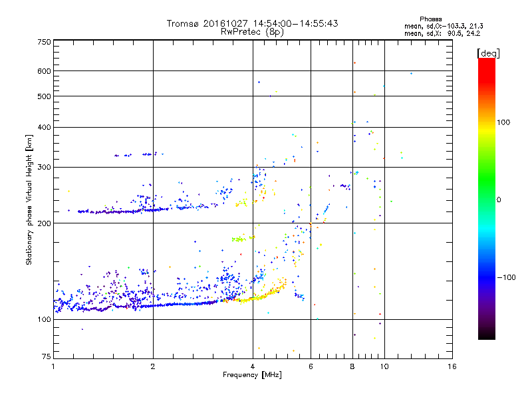Click the y-axis '100' tick label
The image size is (532, 399).
point(44,319)
